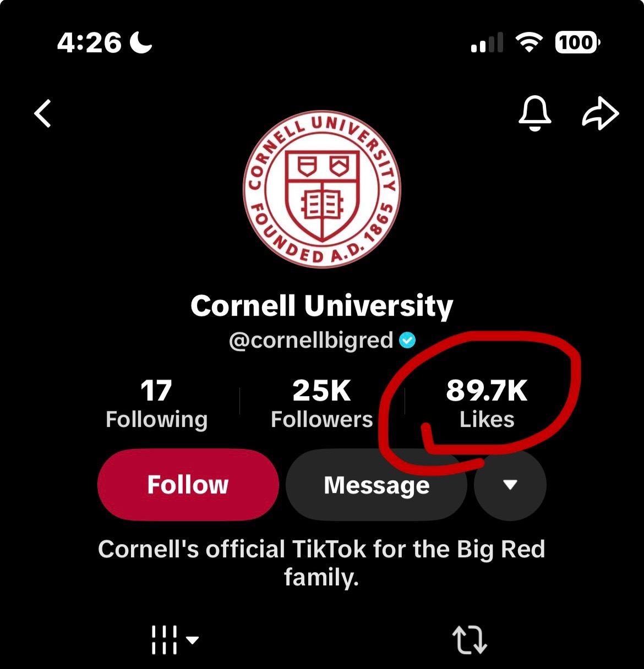644x669 pixels.
Task: Tap the Wi-Fi icon in status bar
Action: [529, 42]
